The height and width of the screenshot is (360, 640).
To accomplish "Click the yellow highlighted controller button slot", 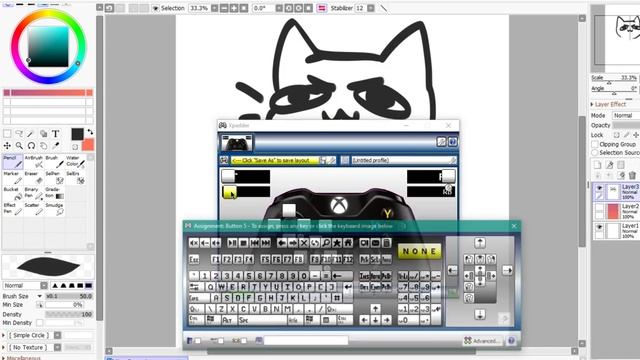I will (x=229, y=191).
